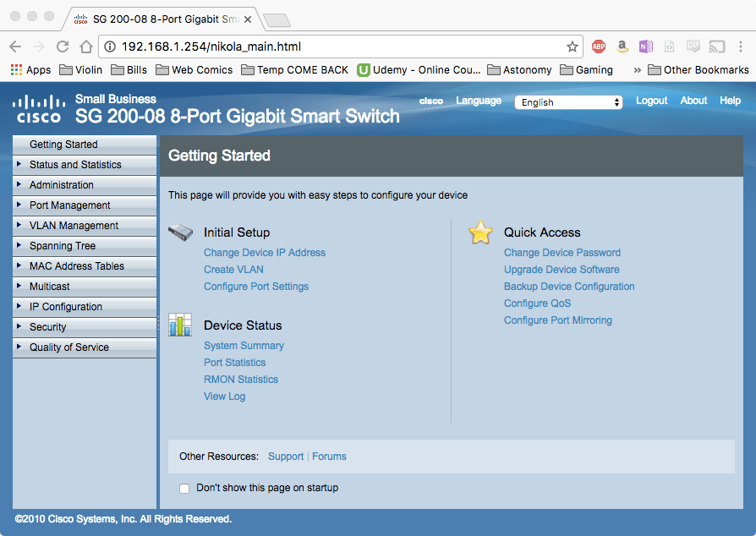The height and width of the screenshot is (536, 756).
Task: Open the Language dropdown set to English
Action: tap(568, 102)
